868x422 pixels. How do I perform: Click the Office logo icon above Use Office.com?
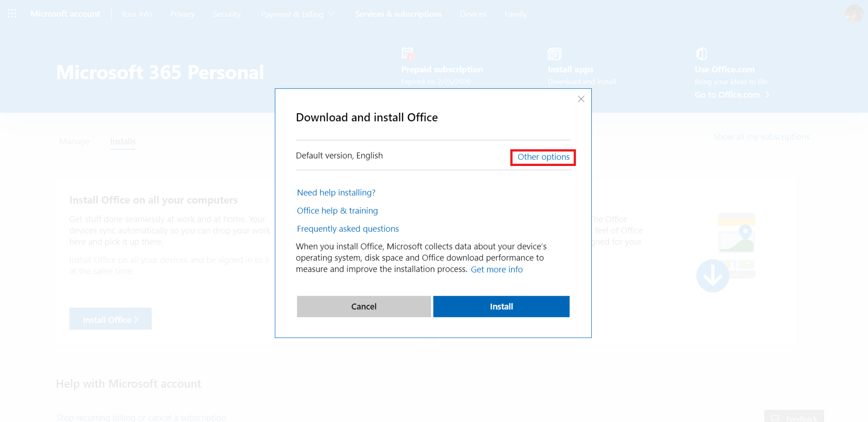pos(701,54)
